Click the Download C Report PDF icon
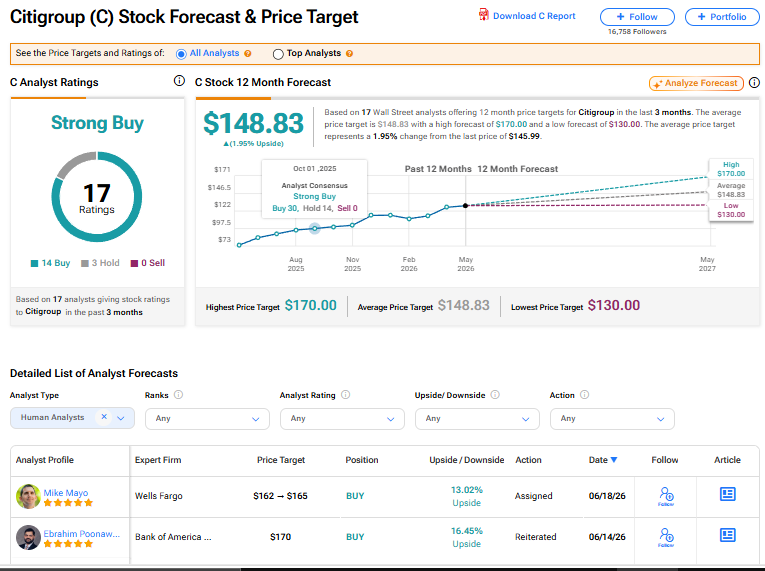Viewport: 765px width, 571px height. click(x=483, y=15)
